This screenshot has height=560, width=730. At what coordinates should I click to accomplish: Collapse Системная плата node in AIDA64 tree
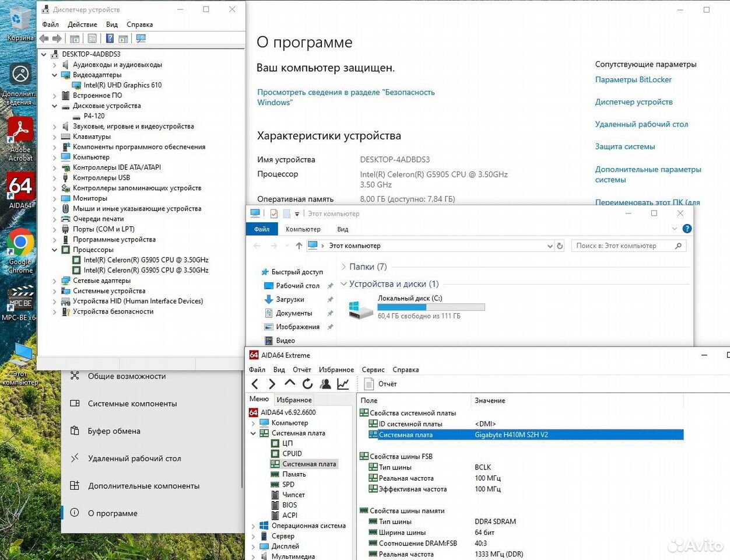(x=253, y=433)
